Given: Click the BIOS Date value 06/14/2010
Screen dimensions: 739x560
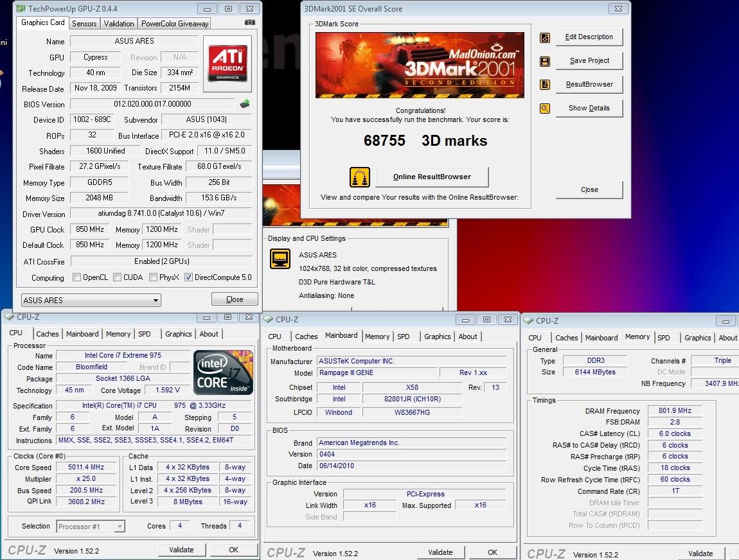Looking at the screenshot, I should coord(411,466).
